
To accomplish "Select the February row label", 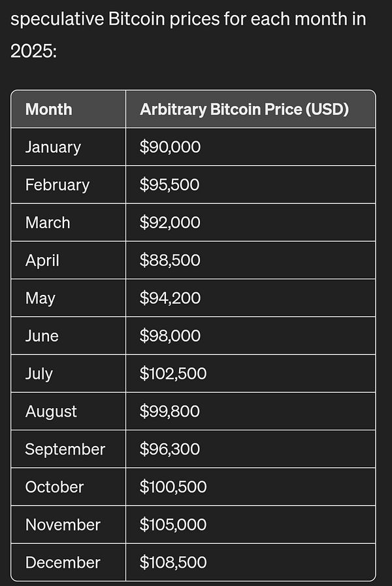I will click(x=57, y=185).
